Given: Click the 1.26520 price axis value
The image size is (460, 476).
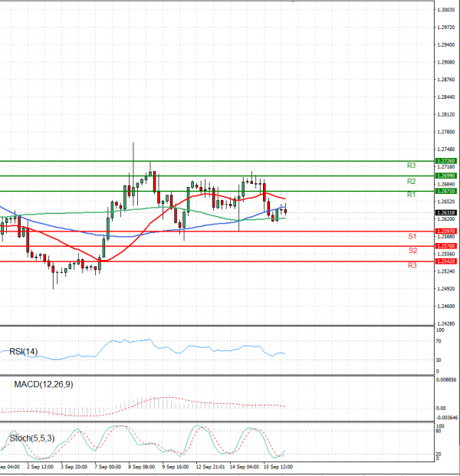Looking at the screenshot, I should pos(445,202).
